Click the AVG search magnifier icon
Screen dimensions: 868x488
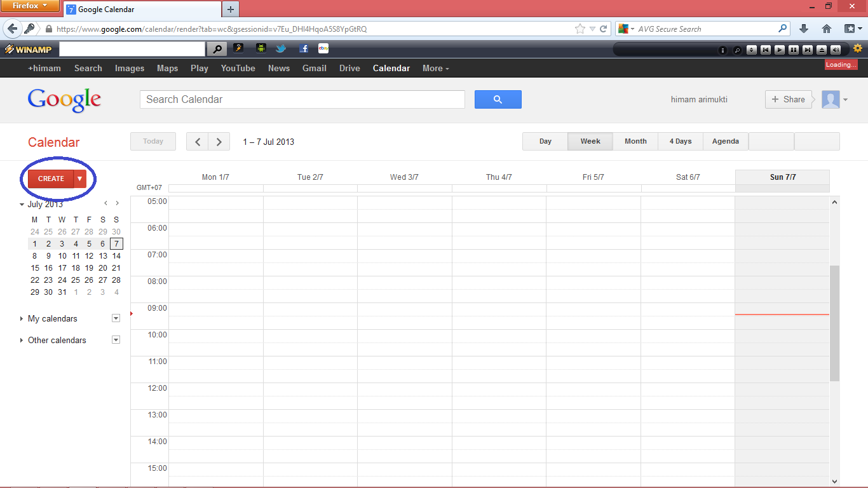pyautogui.click(x=782, y=29)
